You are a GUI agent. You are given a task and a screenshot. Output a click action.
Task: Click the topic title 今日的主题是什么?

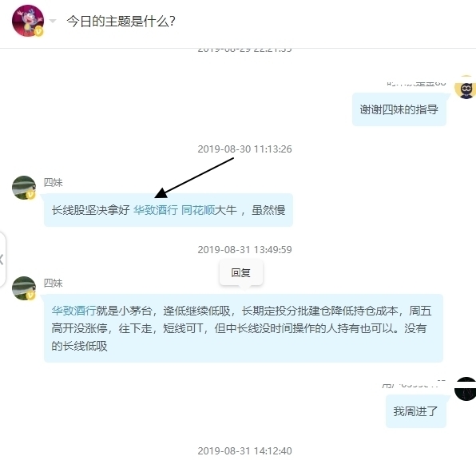click(x=121, y=22)
